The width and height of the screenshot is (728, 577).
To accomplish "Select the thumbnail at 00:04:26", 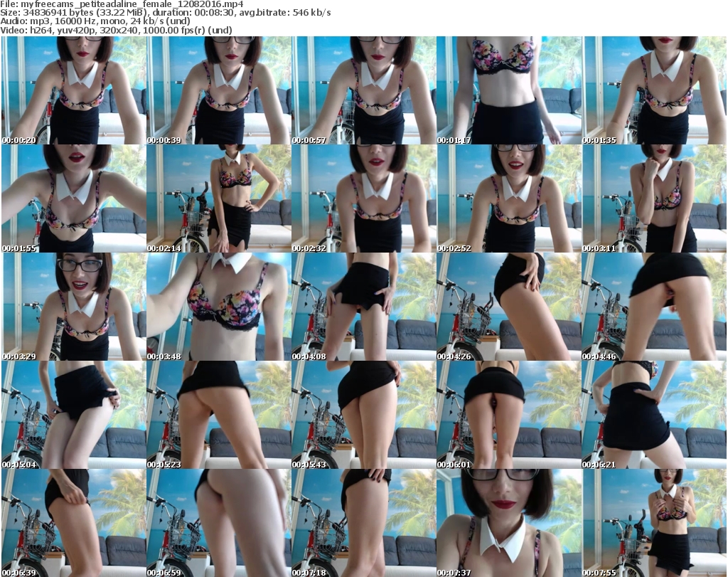I will [x=509, y=307].
